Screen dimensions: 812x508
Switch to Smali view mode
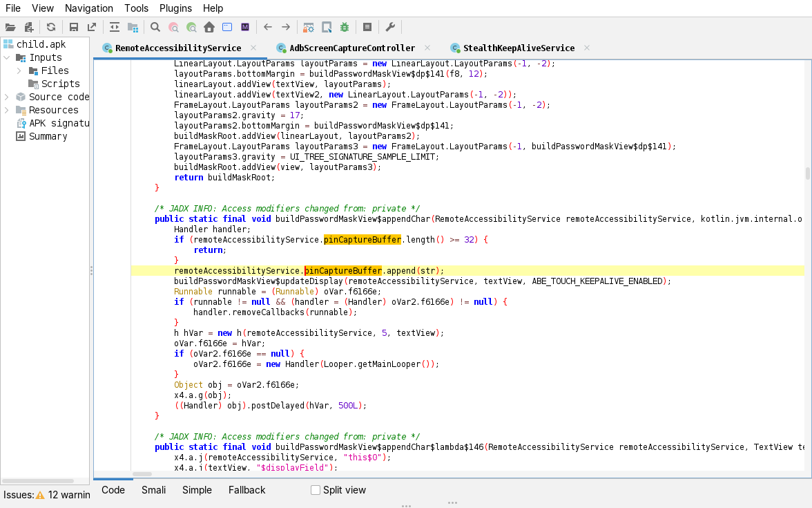pos(154,490)
